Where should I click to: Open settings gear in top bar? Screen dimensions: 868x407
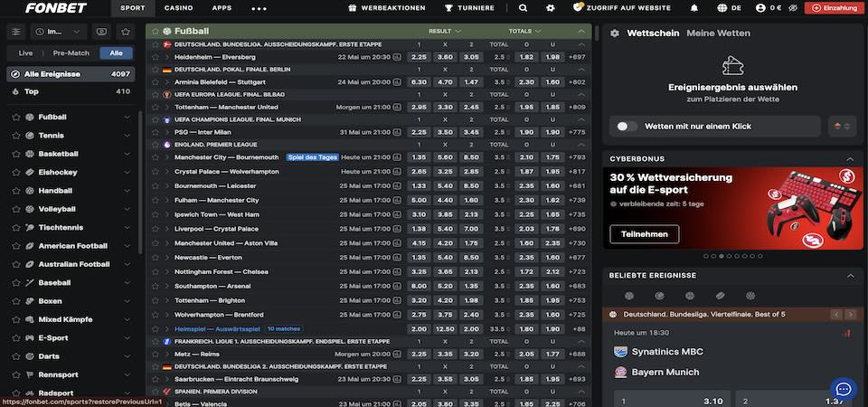tap(550, 8)
